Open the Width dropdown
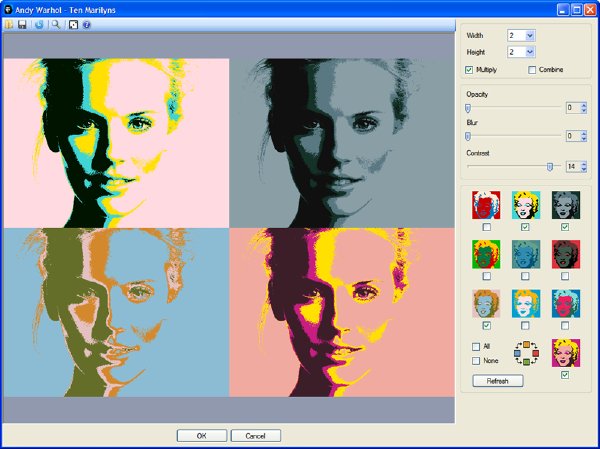Viewport: 600px width, 449px height. click(x=530, y=36)
